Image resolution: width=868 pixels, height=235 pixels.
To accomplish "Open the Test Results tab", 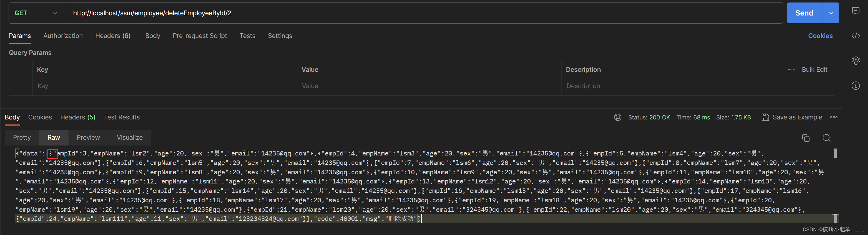I will 122,117.
